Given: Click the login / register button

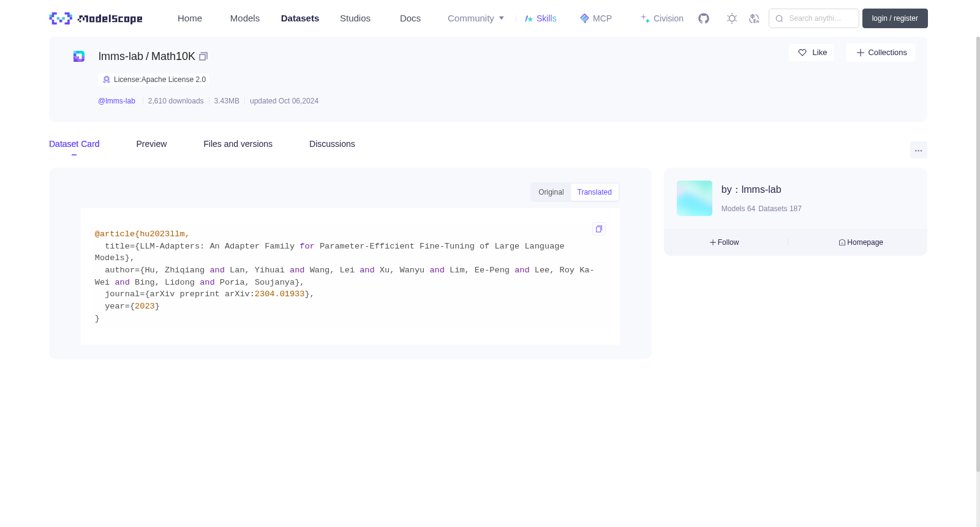Looking at the screenshot, I should point(895,18).
